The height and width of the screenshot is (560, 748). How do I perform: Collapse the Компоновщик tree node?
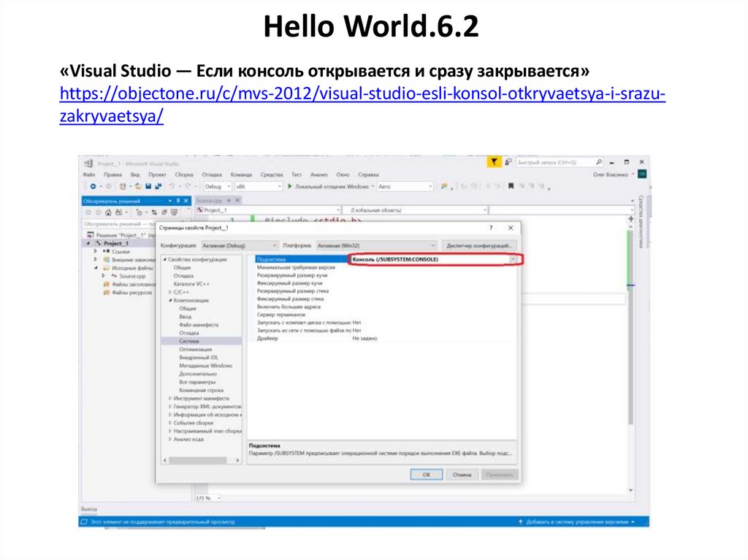pos(170,300)
